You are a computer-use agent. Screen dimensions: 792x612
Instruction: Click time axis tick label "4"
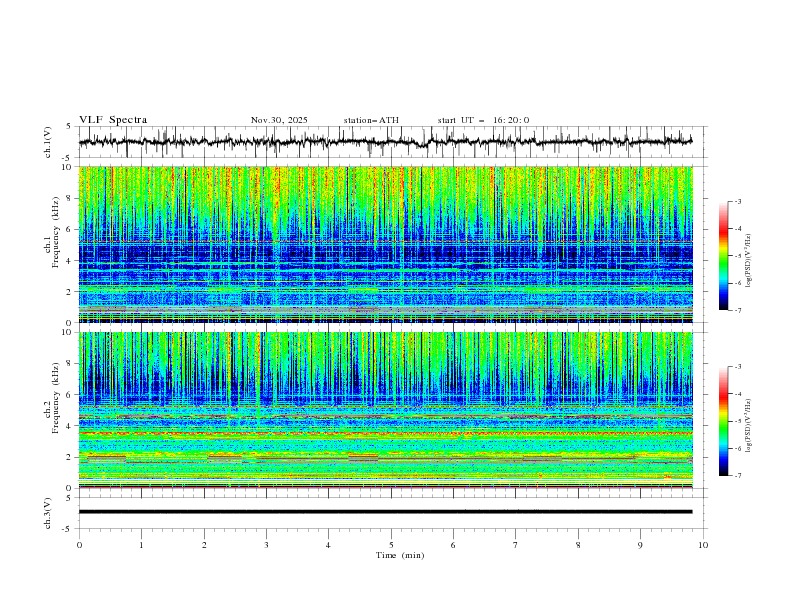point(328,545)
